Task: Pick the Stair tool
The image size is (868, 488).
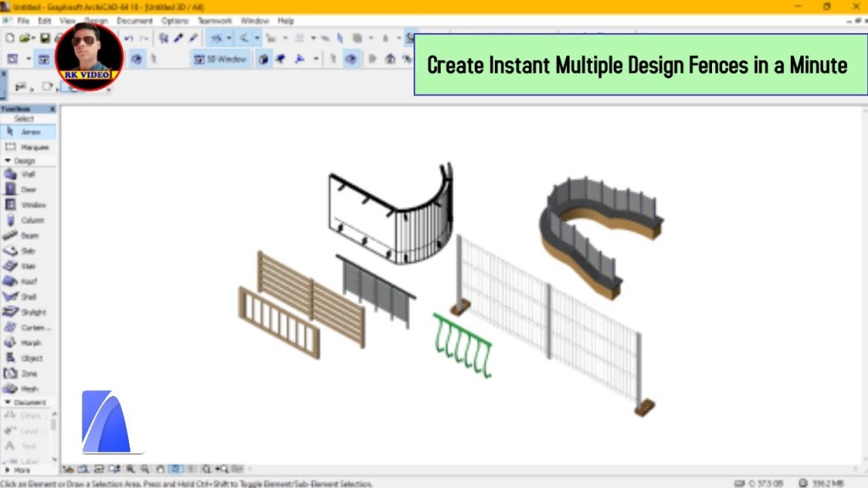Action: [x=28, y=266]
